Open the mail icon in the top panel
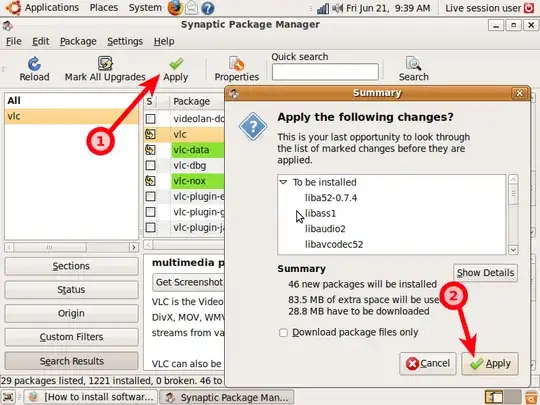 191,8
